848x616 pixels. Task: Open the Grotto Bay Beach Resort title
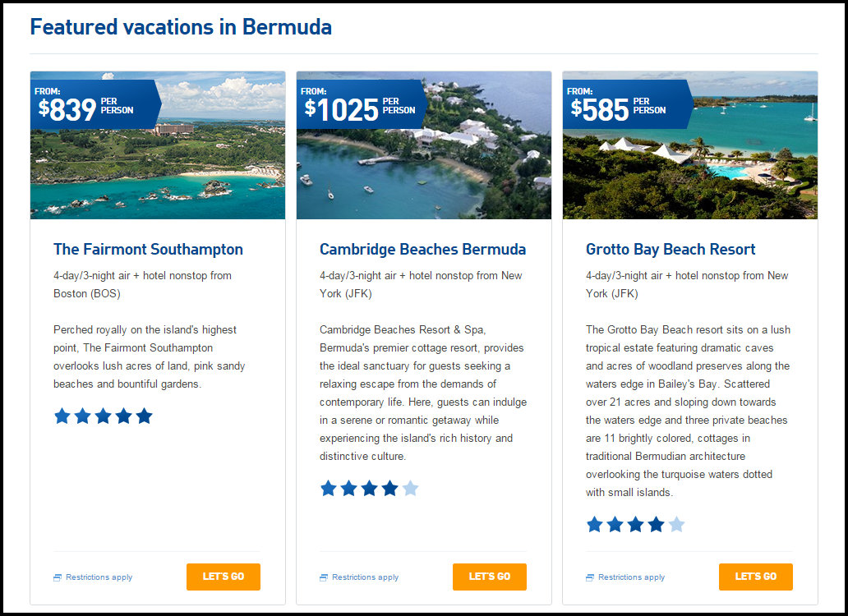(670, 249)
